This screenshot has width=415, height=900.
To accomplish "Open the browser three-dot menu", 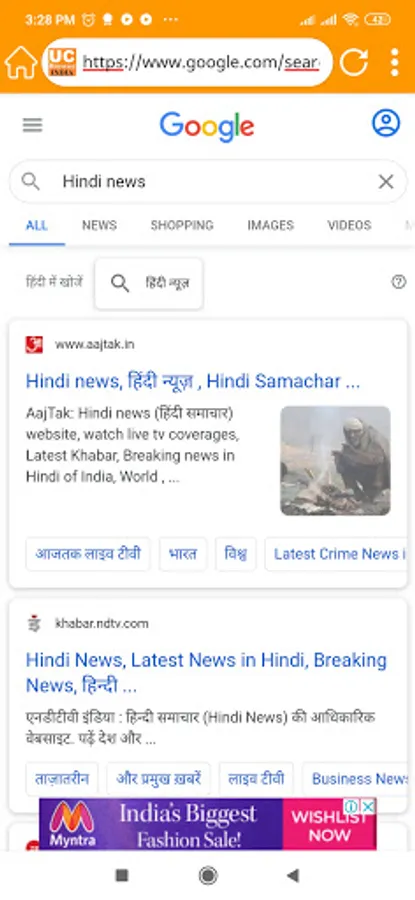I will [394, 62].
